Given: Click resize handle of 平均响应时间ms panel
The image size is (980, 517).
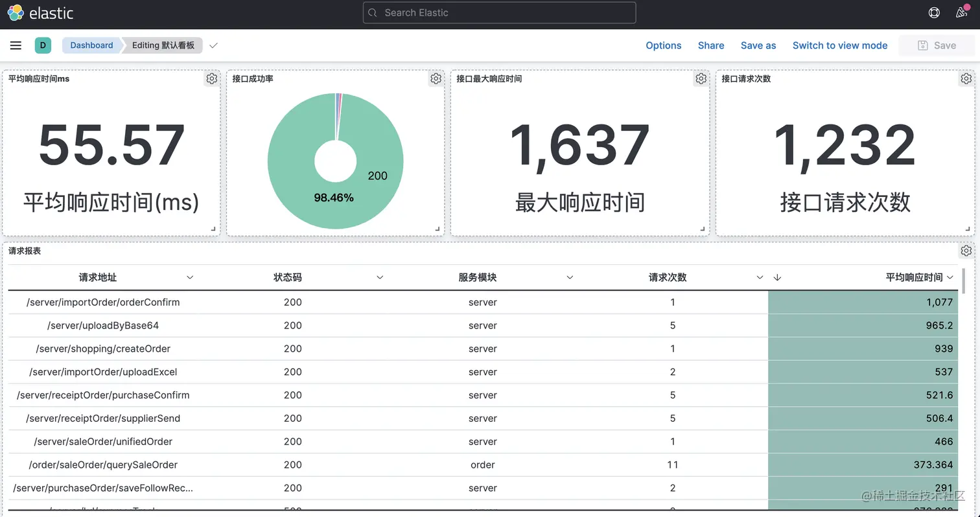Looking at the screenshot, I should pyautogui.click(x=213, y=229).
